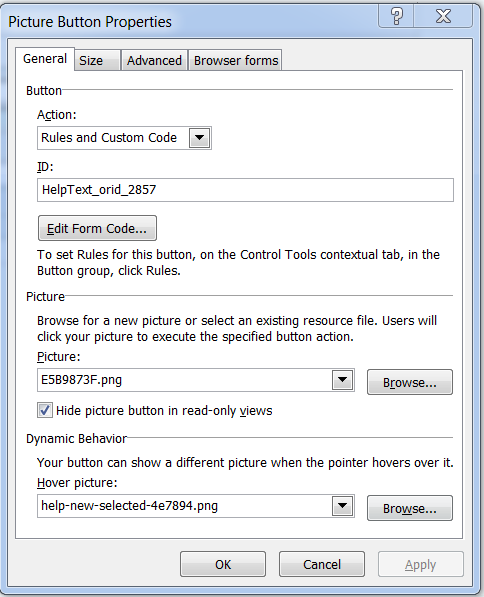Expand the Hover picture dropdown arrow
This screenshot has width=484, height=597.
pos(342,506)
